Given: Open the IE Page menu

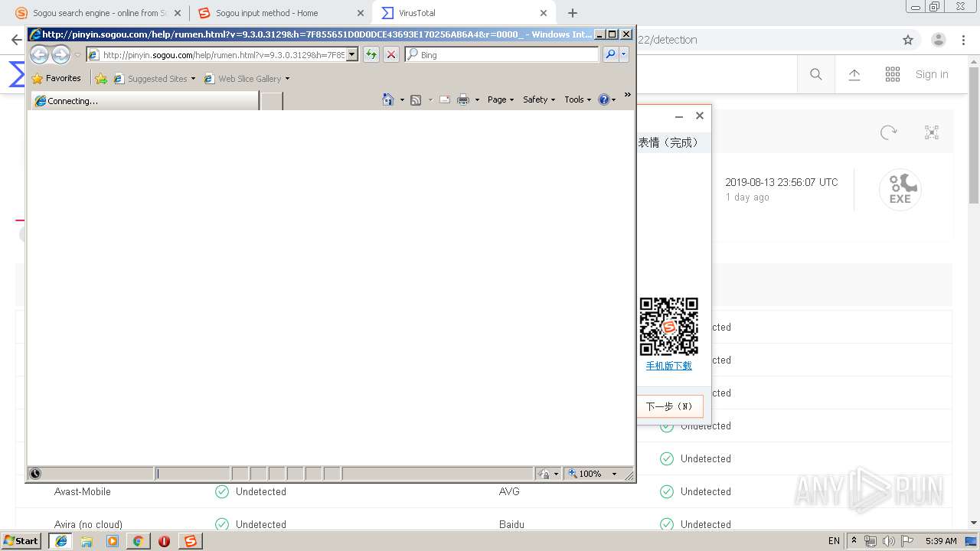Looking at the screenshot, I should tap(501, 99).
